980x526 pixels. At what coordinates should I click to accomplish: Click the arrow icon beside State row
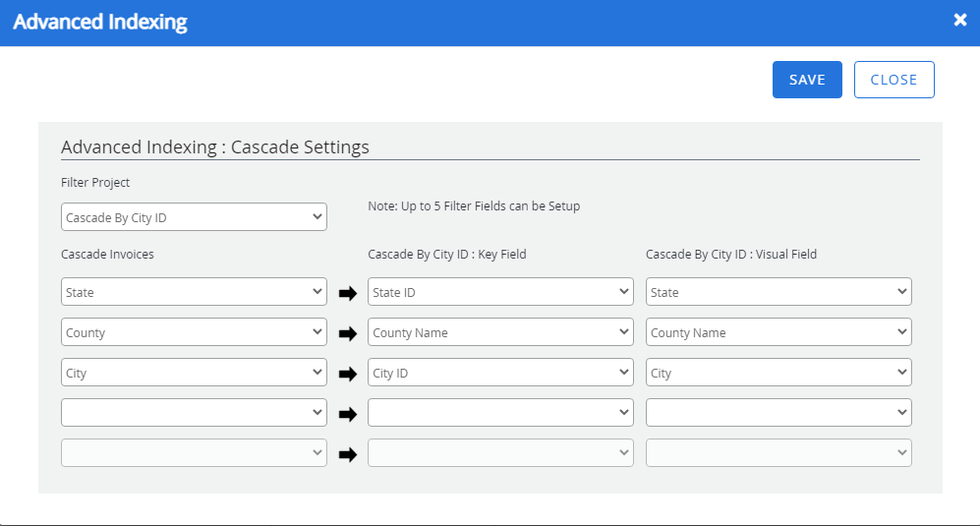(347, 293)
